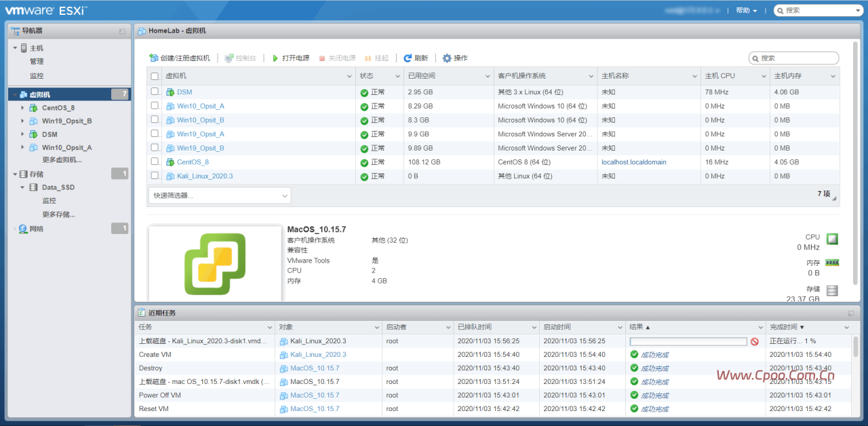Image resolution: width=868 pixels, height=426 pixels.
Task: Click the CPU chip icon in the summary
Action: [x=832, y=239]
